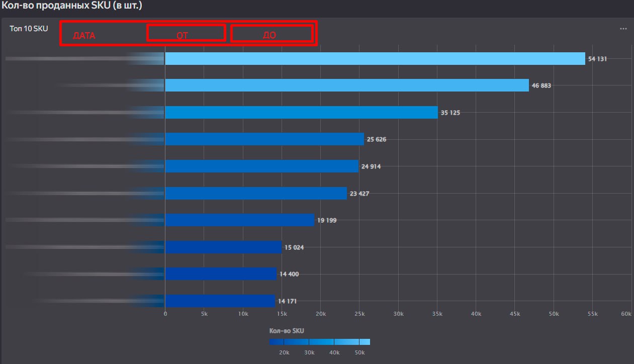Select the ДАТА label in red box
The width and height of the screenshot is (634, 364).
coord(84,36)
